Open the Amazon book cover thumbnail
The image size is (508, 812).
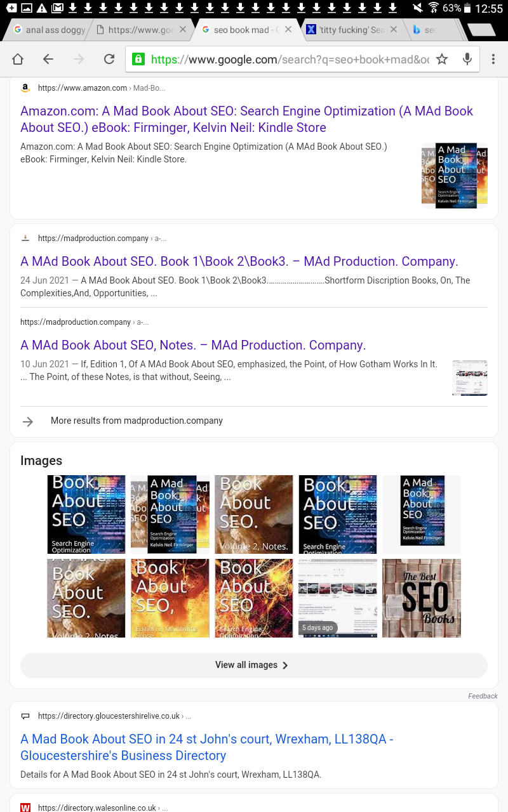(x=455, y=176)
